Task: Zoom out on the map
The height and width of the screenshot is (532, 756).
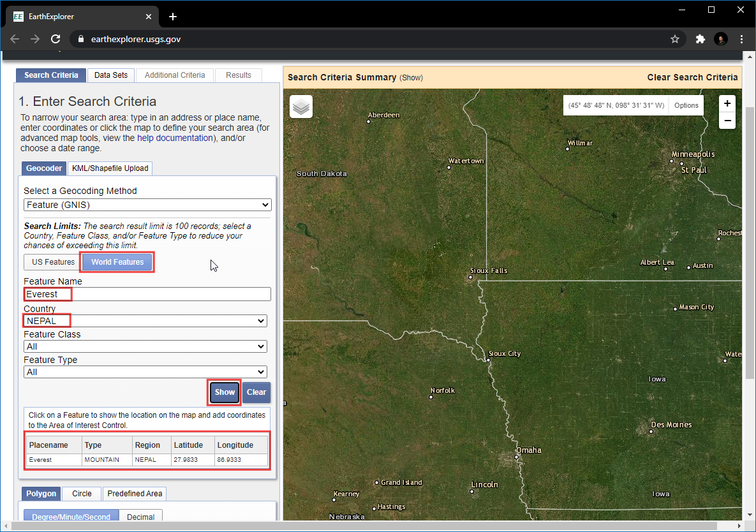Action: [727, 121]
